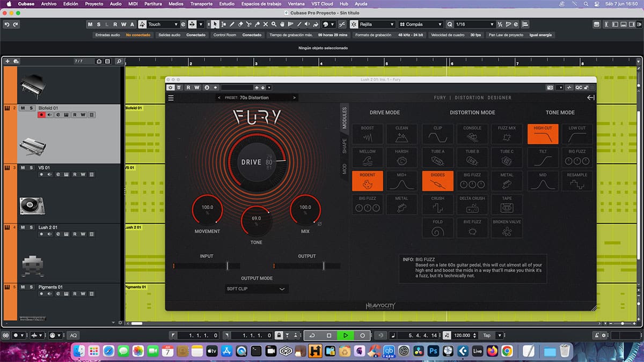Disable record on Biofeld 01 track
Viewport: 644px width, 362px height.
[41, 115]
